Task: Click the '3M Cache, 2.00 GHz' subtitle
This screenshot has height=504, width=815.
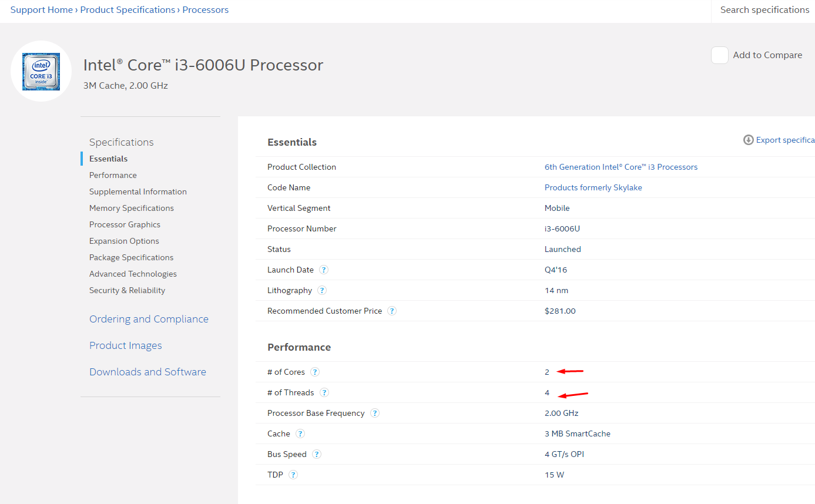Action: [126, 86]
